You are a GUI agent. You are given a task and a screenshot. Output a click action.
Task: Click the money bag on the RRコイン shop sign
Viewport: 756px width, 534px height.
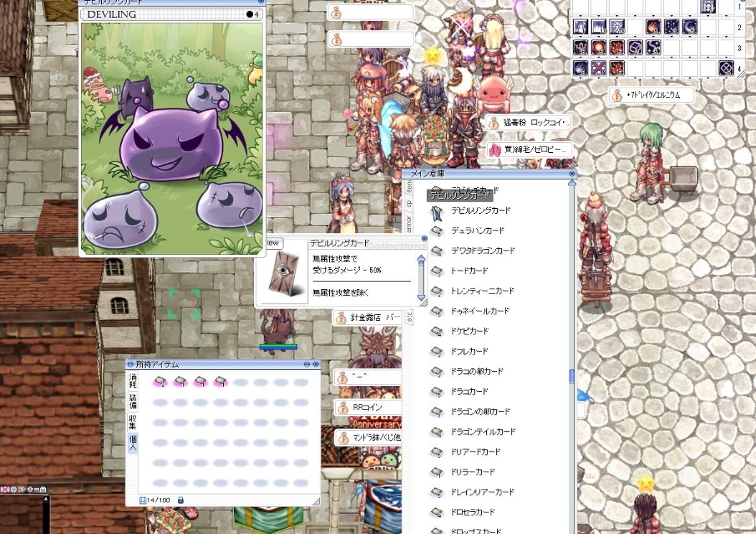point(342,408)
